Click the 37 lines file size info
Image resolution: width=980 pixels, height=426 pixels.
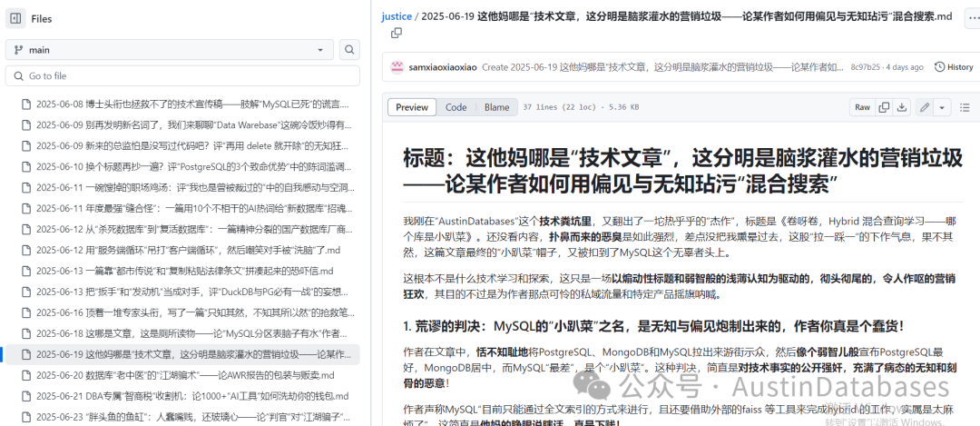[x=581, y=107]
